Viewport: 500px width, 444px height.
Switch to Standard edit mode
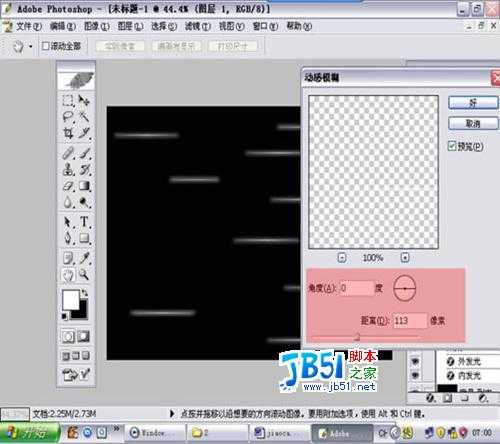(68, 336)
